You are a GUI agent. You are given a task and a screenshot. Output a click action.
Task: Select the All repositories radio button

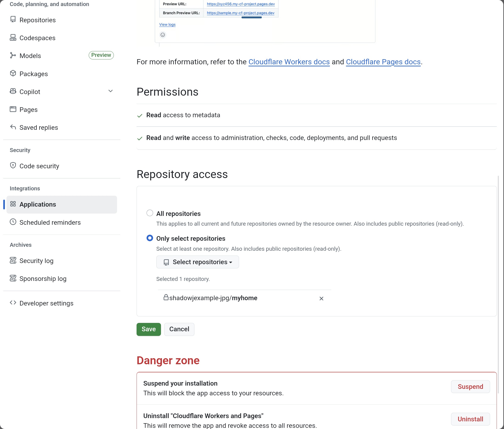pyautogui.click(x=150, y=213)
